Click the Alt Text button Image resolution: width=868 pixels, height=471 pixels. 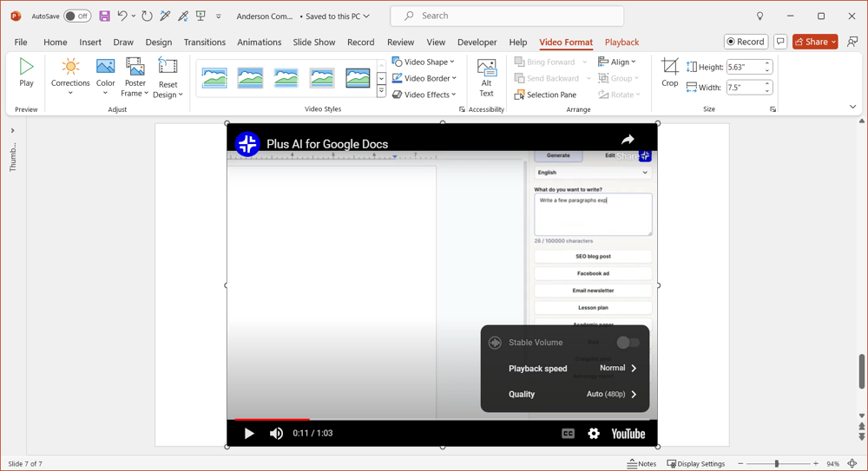point(487,78)
